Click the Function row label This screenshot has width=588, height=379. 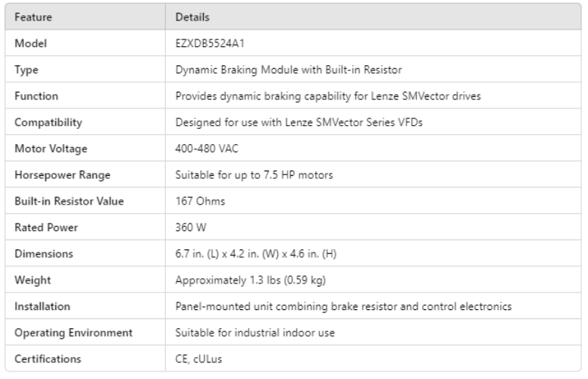point(36,96)
